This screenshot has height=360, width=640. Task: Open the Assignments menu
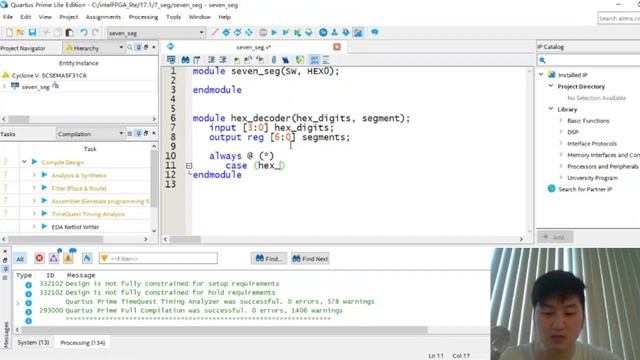pyautogui.click(x=103, y=17)
